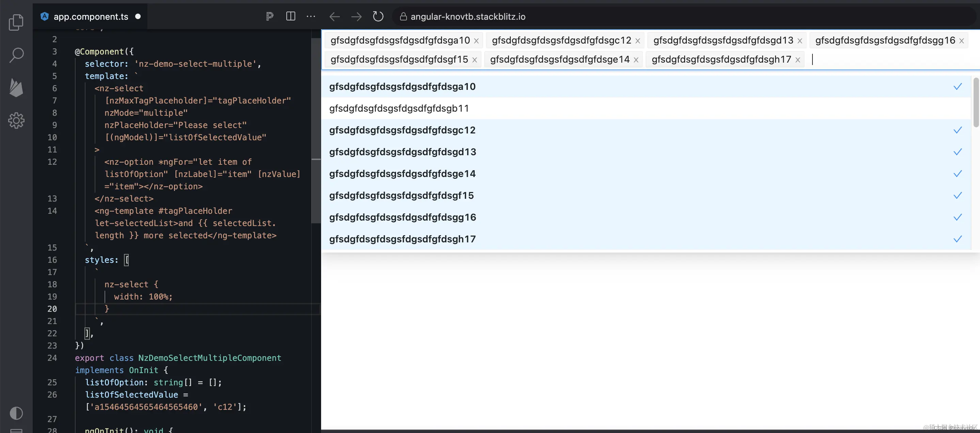Go back in the preview browser
This screenshot has height=433, width=980.
pyautogui.click(x=334, y=16)
